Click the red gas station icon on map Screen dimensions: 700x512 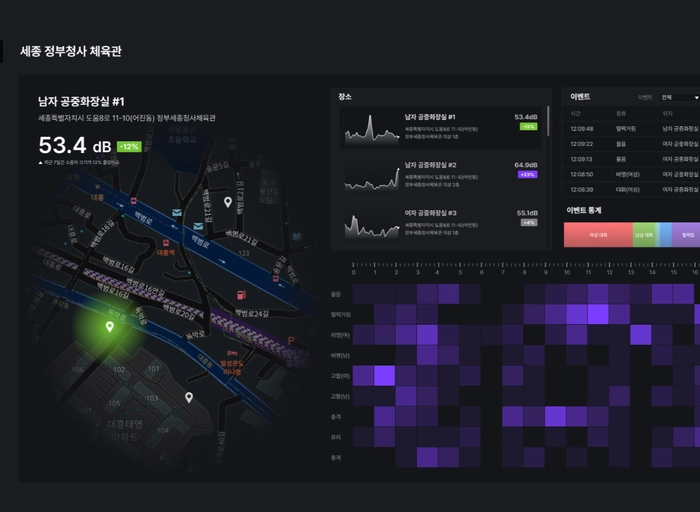click(x=239, y=294)
